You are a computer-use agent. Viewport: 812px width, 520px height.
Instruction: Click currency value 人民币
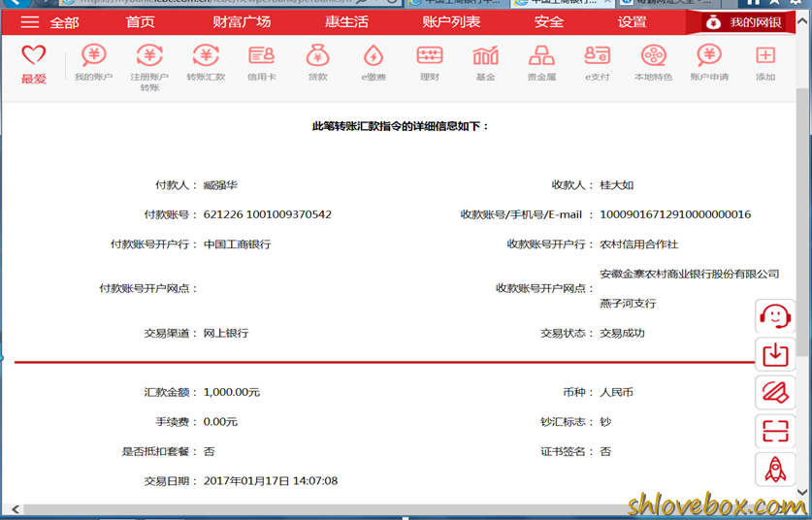616,392
